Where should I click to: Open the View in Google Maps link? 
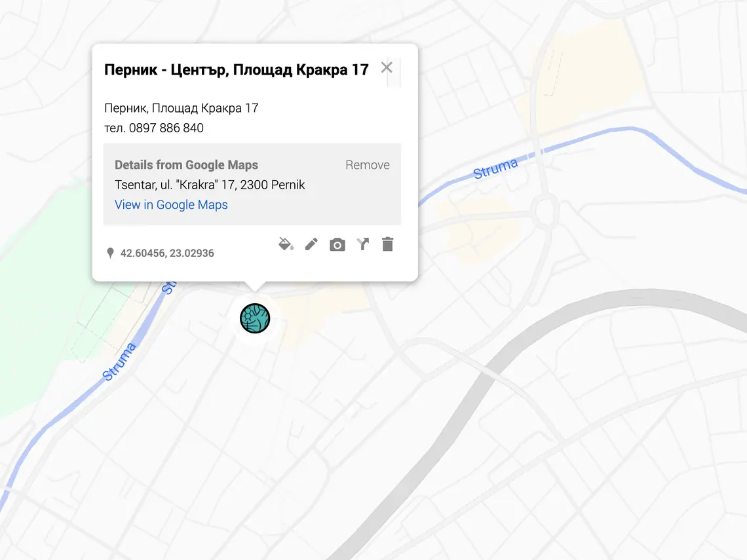click(x=171, y=204)
